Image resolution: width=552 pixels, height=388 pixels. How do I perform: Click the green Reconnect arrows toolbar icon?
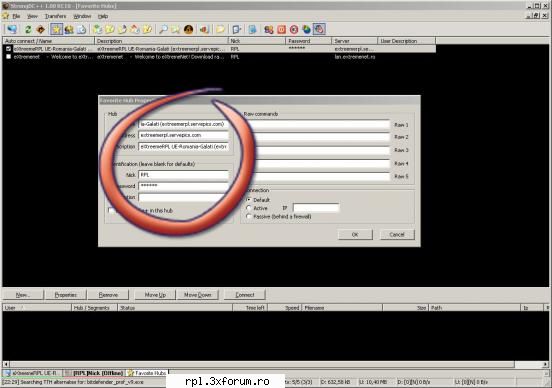[28, 29]
